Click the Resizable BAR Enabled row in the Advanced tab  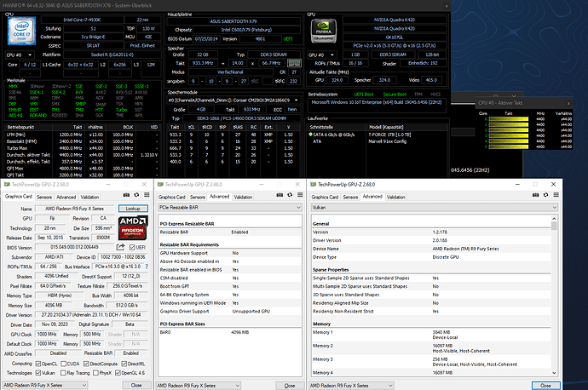coord(230,232)
